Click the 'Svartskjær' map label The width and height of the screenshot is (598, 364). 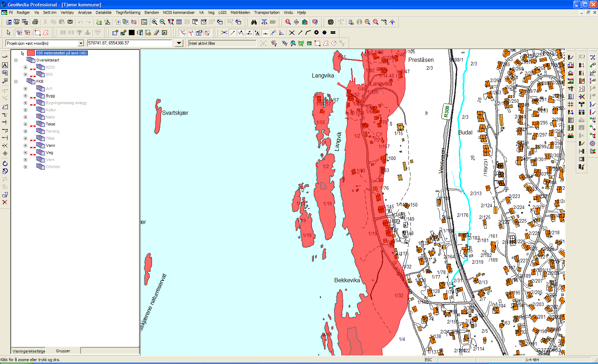(x=175, y=113)
